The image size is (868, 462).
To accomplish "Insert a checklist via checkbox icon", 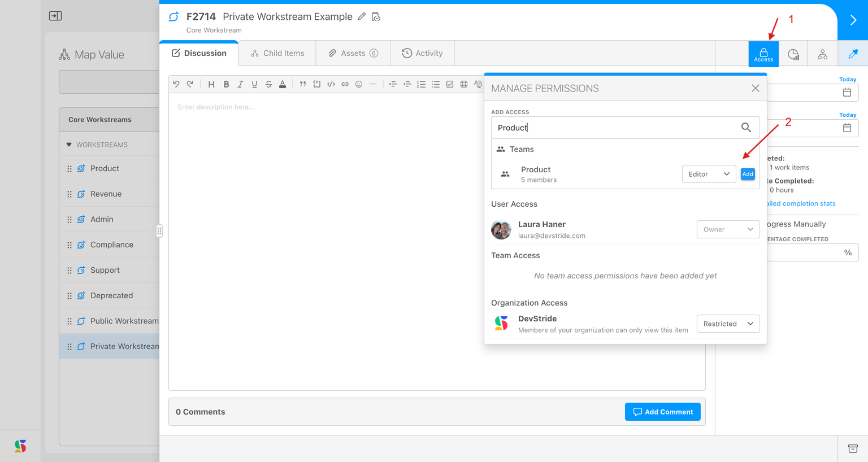I will pos(450,84).
